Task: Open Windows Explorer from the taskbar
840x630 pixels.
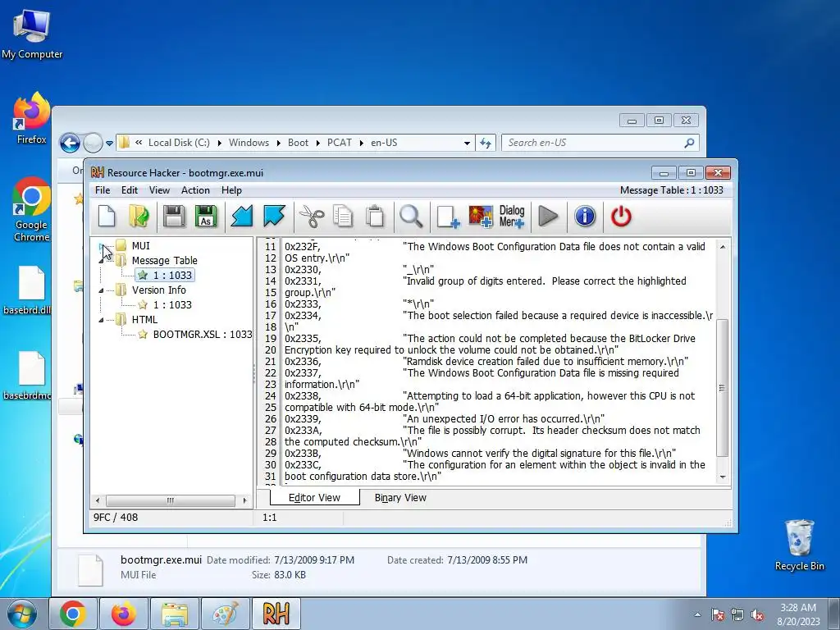Action: tap(175, 614)
